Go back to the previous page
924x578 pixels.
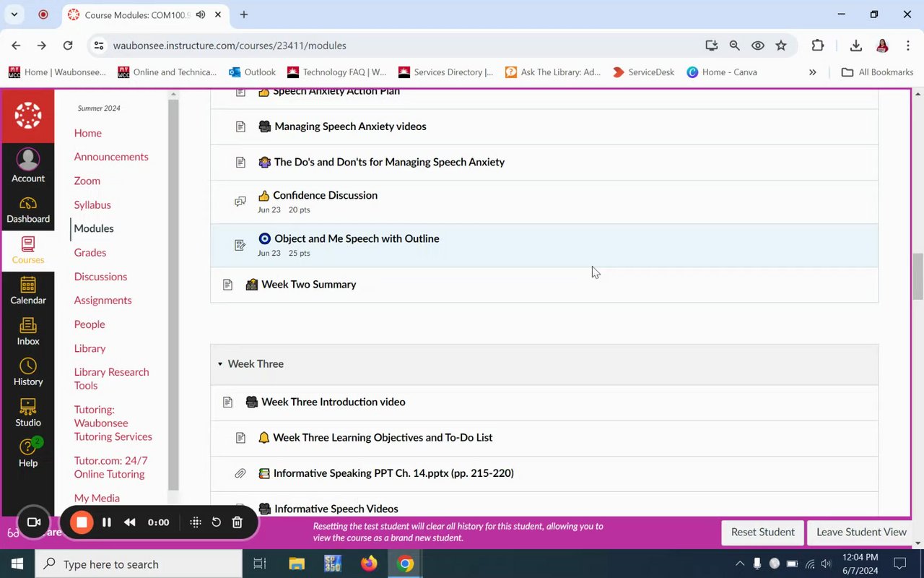point(16,46)
